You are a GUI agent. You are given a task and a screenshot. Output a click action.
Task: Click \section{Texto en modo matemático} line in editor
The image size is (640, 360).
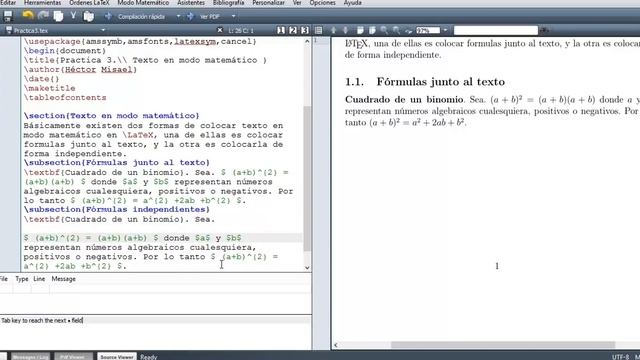coord(111,116)
